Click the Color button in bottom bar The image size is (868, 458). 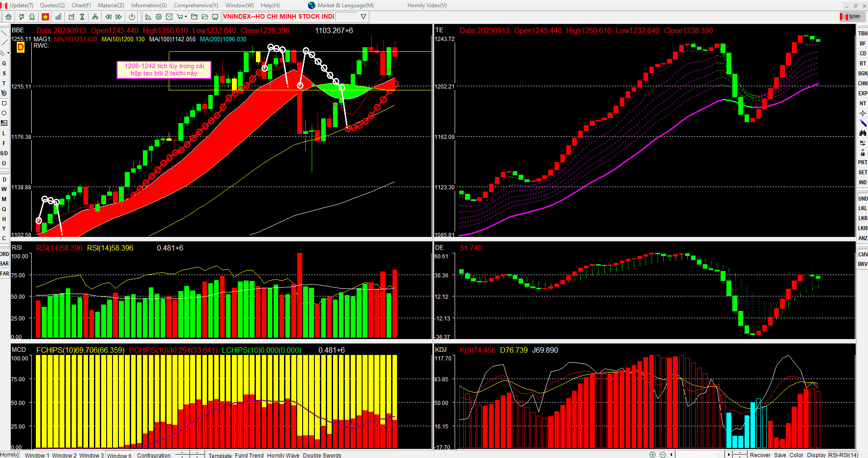pyautogui.click(x=796, y=455)
